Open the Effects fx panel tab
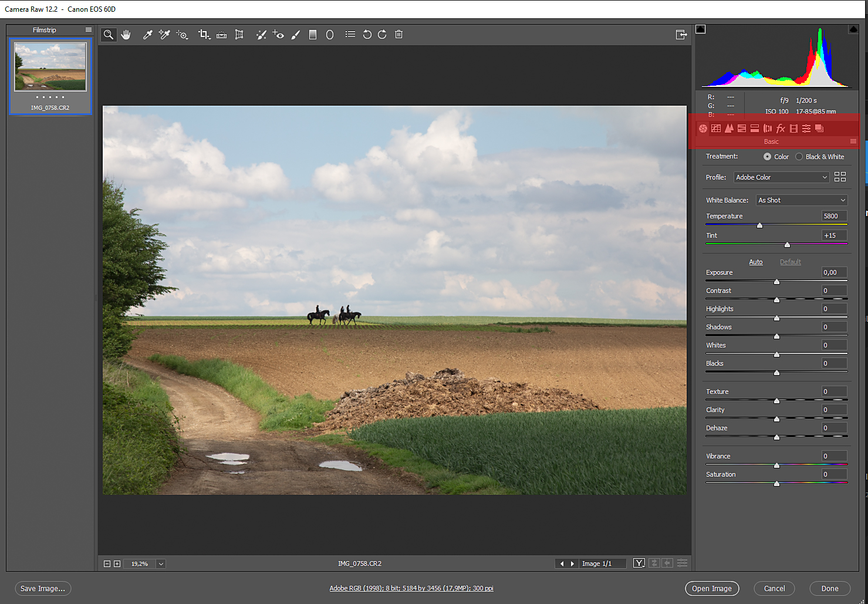Screen dimensions: 868x604 (x=781, y=129)
